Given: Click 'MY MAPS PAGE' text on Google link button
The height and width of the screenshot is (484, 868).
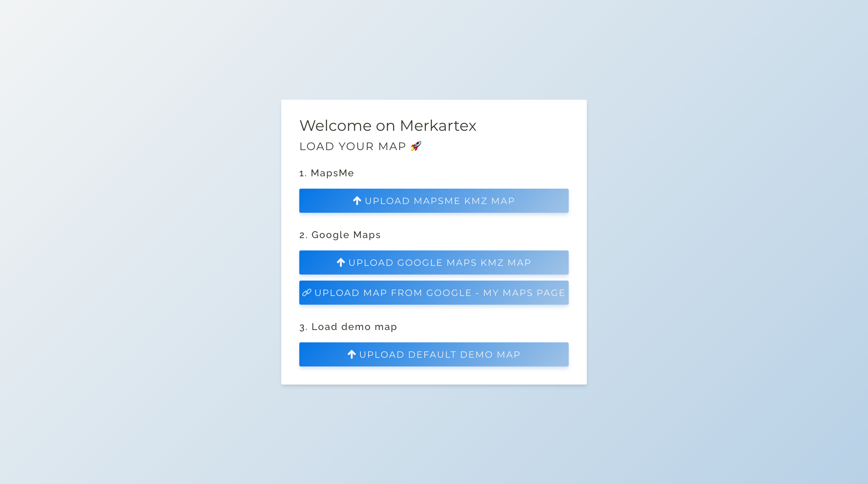Looking at the screenshot, I should [x=524, y=293].
